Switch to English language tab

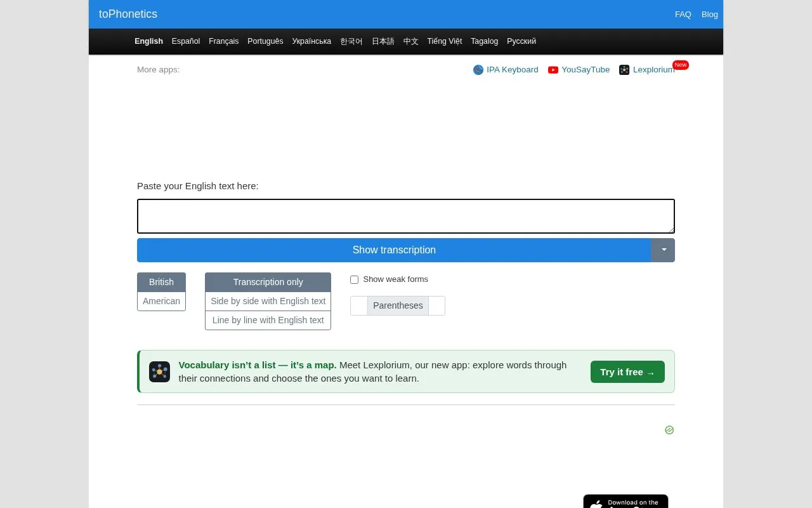coord(148,41)
